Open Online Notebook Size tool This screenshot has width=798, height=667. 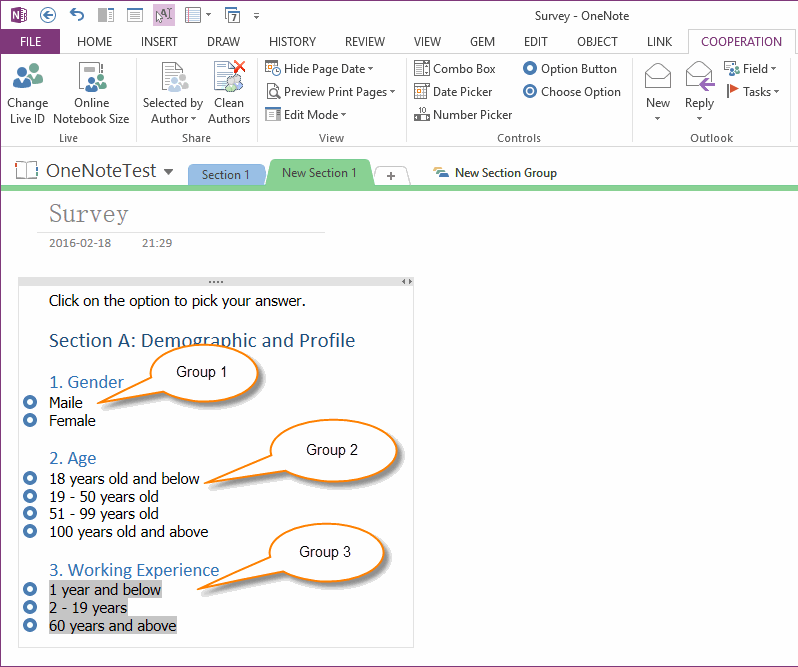pos(91,78)
